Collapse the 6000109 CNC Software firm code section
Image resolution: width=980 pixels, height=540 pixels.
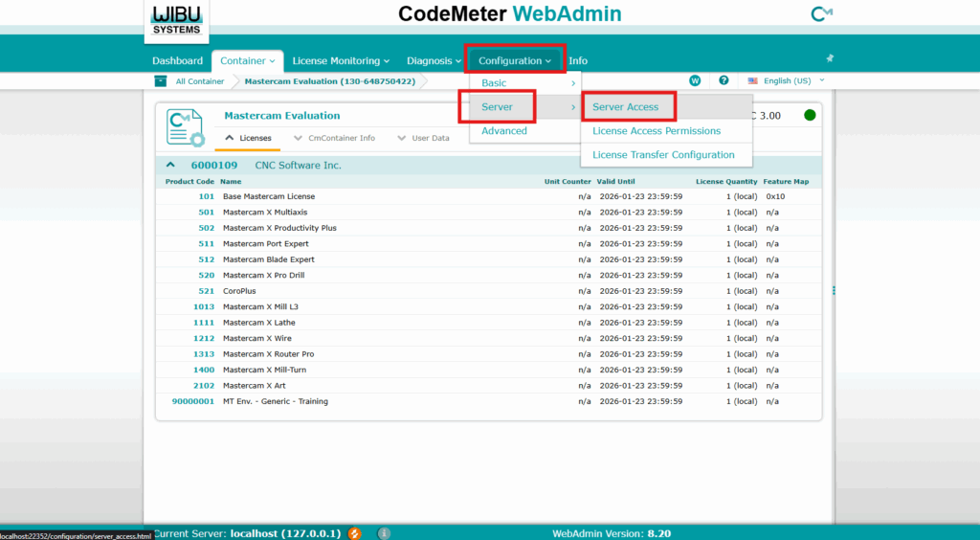point(171,166)
